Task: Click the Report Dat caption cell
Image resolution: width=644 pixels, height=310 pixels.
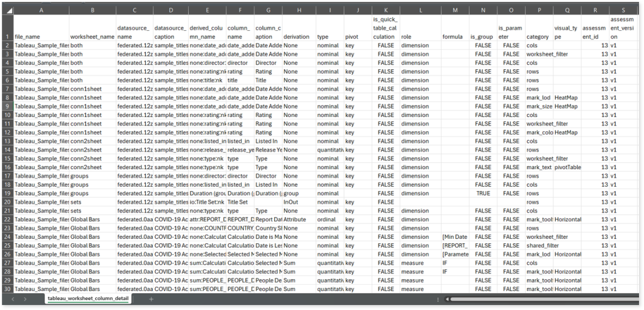Action: click(268, 219)
